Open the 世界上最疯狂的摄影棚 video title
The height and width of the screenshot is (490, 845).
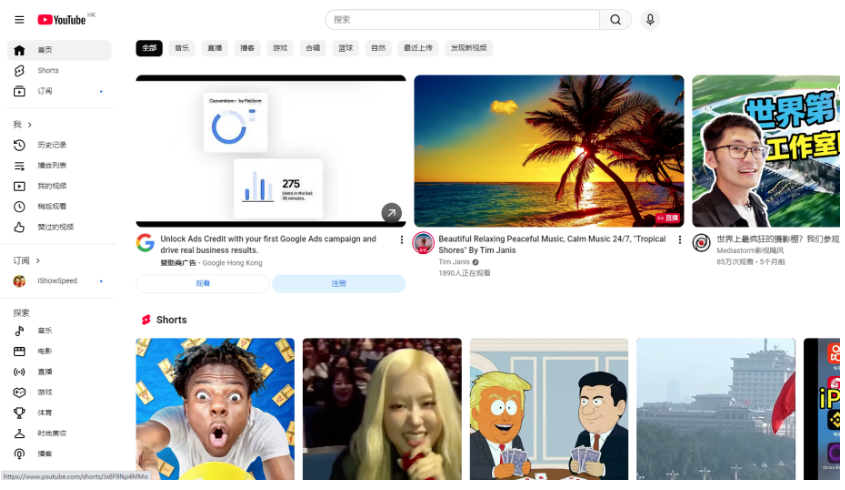[x=778, y=239]
